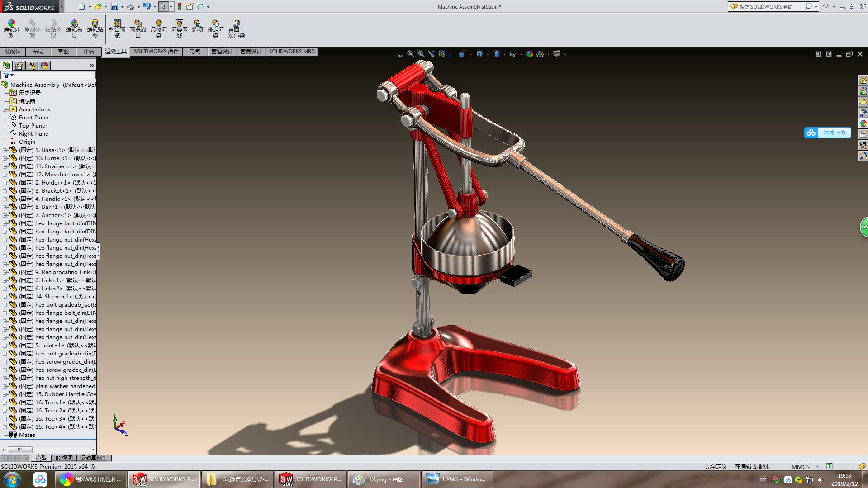Open the Display Style dropdown arrow

504,54
